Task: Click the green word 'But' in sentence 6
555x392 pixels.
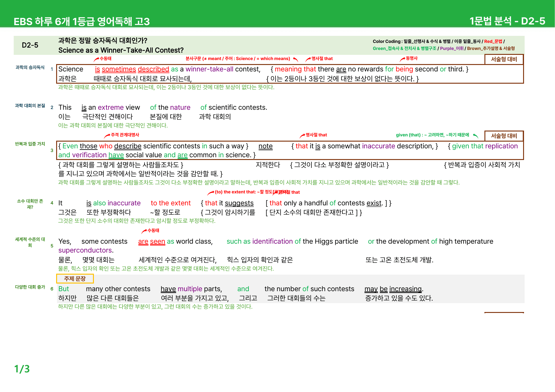Action: pyautogui.click(x=64, y=289)
